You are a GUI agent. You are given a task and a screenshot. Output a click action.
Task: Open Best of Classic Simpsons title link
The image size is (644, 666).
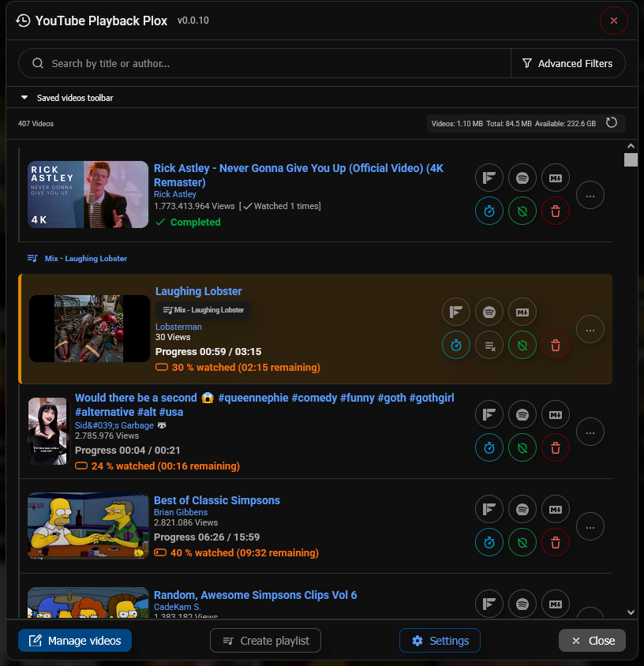point(217,500)
